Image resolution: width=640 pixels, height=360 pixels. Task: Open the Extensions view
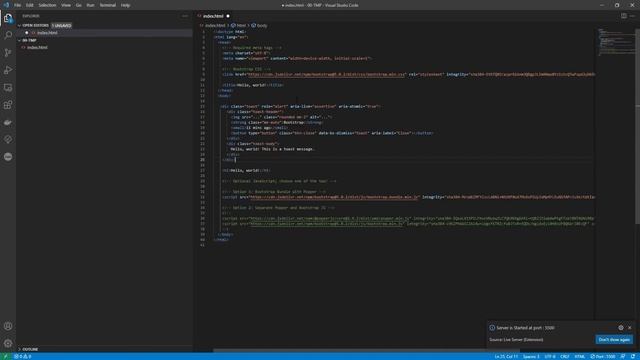(8, 105)
